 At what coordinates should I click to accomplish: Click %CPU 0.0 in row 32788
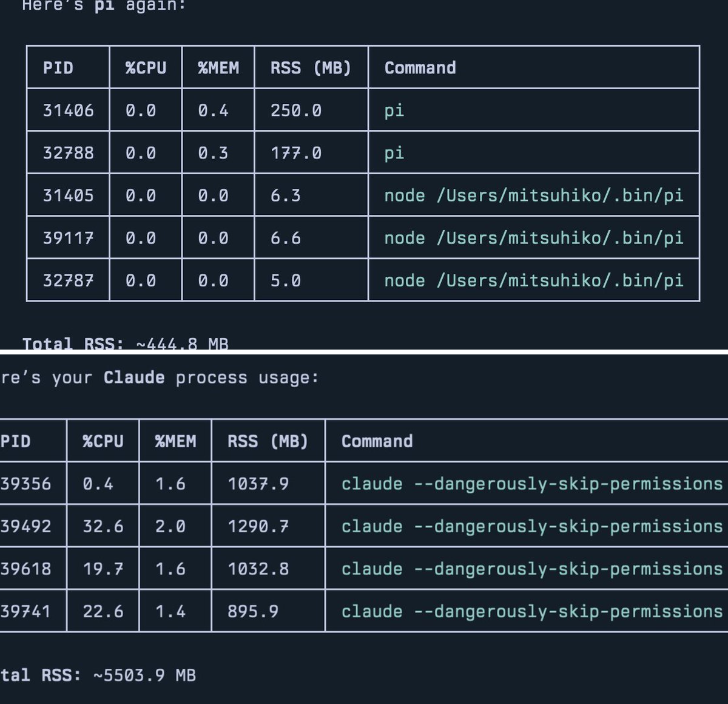click(x=141, y=153)
